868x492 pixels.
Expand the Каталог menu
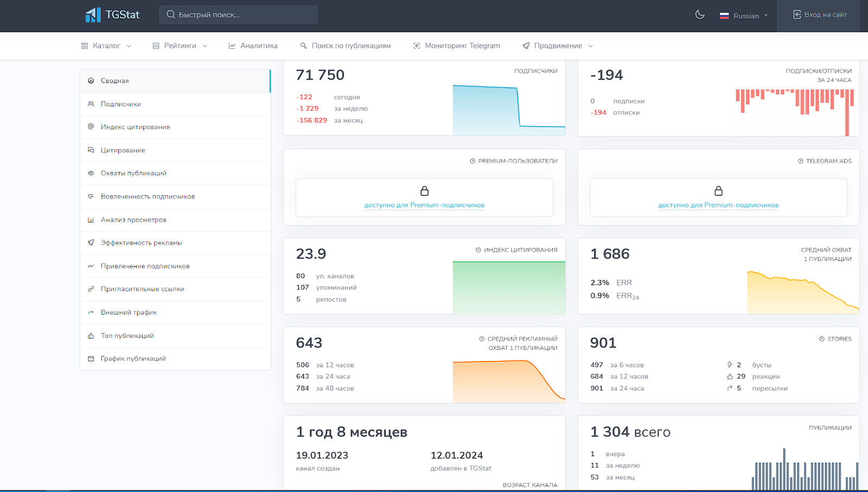tap(106, 46)
